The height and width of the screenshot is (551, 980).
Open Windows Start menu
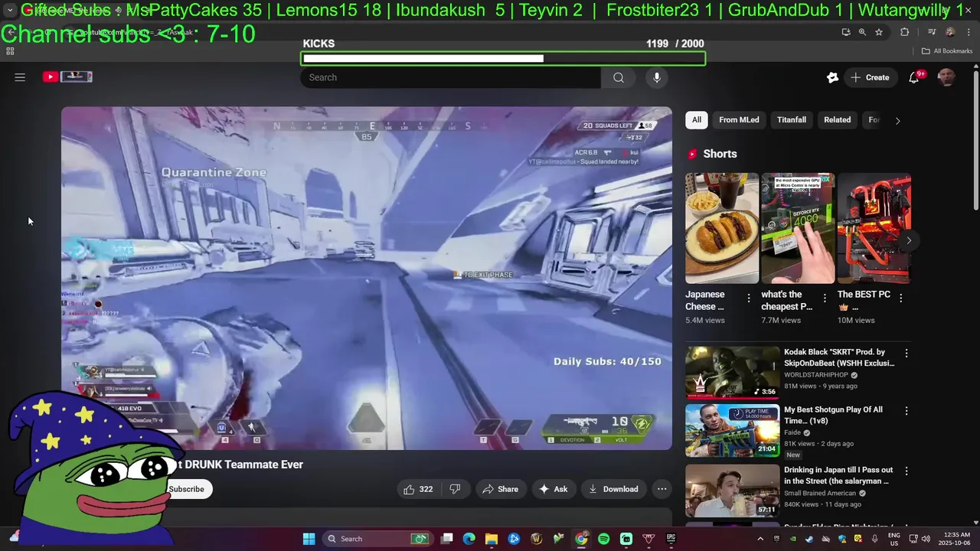click(309, 539)
